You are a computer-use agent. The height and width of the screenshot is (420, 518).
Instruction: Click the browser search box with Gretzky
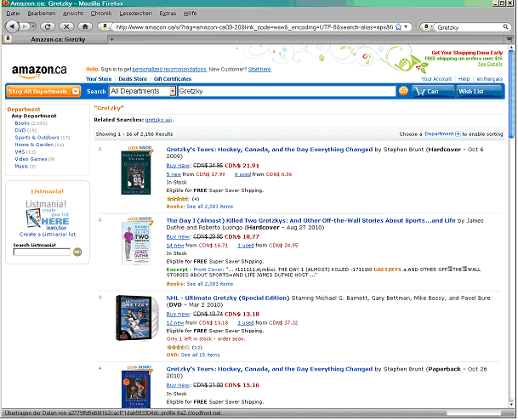point(470,27)
